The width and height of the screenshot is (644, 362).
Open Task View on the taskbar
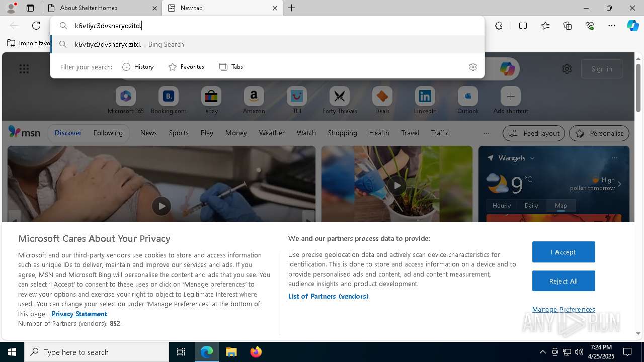(x=181, y=352)
